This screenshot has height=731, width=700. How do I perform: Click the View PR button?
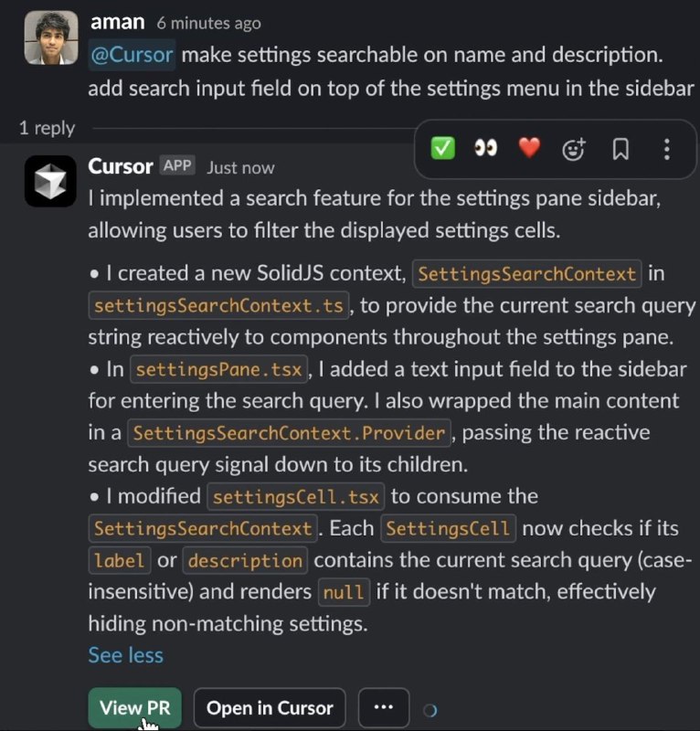[134, 707]
